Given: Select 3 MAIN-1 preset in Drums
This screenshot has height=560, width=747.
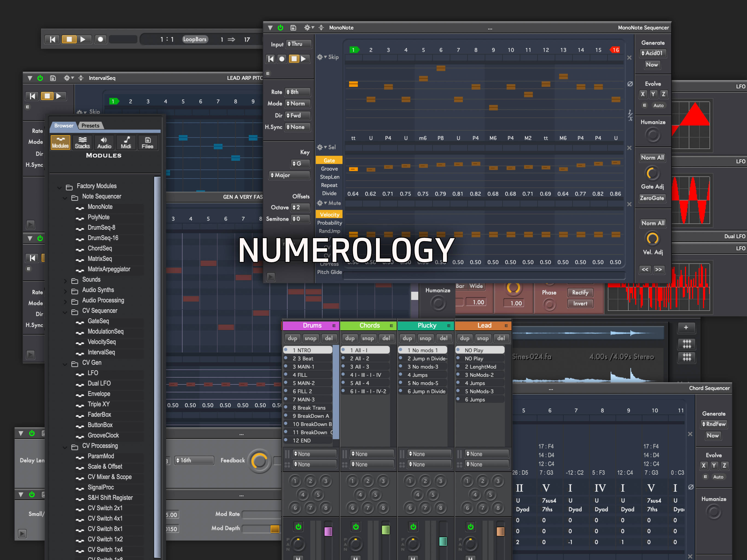Looking at the screenshot, I should coord(308,367).
